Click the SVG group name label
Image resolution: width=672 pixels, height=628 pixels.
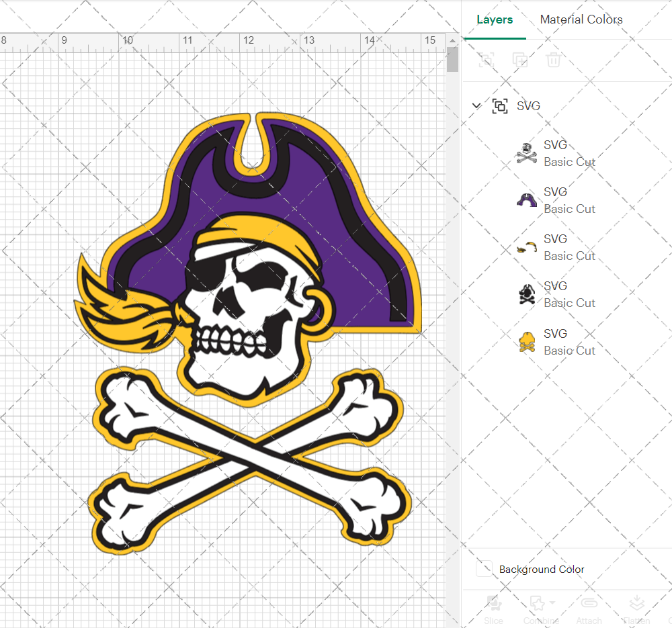pos(528,106)
